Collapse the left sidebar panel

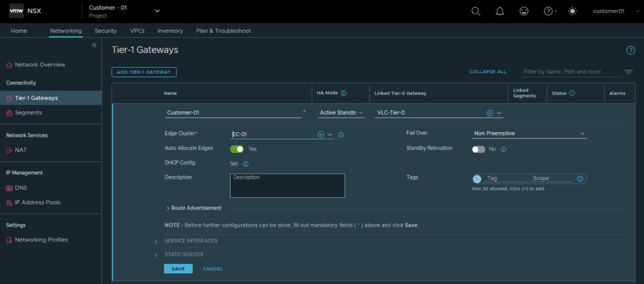pyautogui.click(x=94, y=45)
